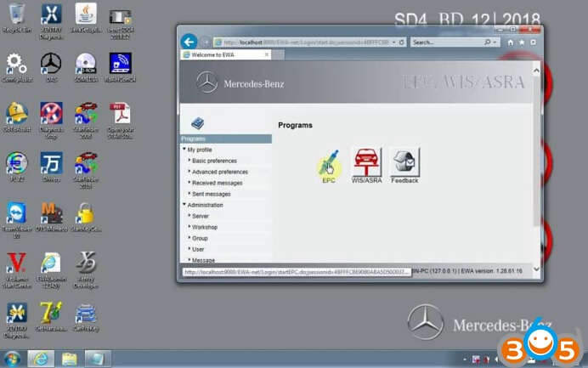The image size is (588, 368).
Task: Refresh the EWA page
Action: point(402,42)
